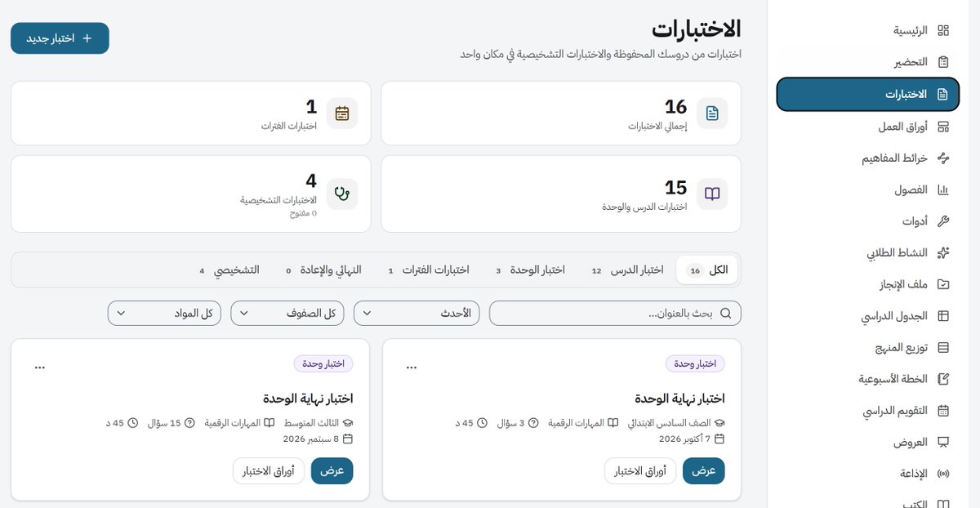Open ملف الإنجاز folder icon
This screenshot has height=508, width=980.
coord(943,284)
